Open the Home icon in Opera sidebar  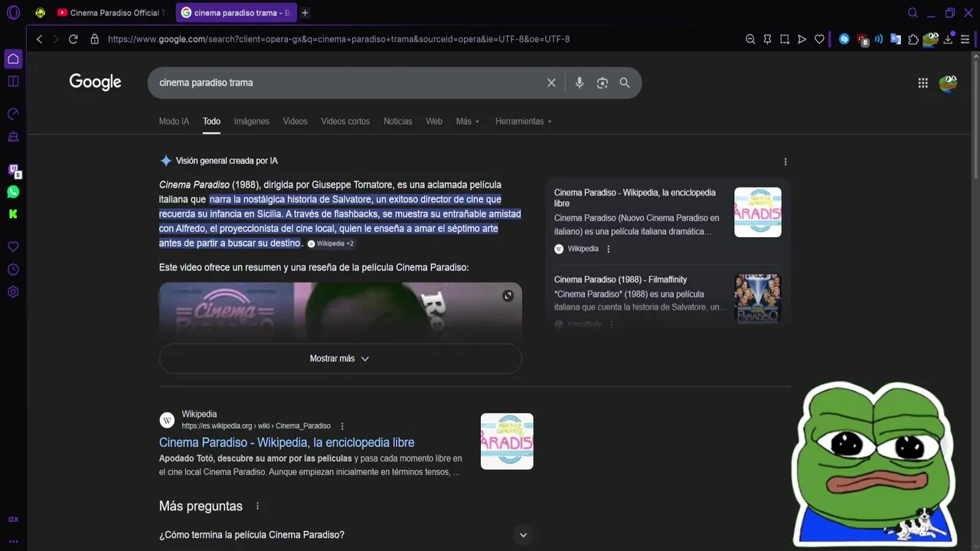coord(13,59)
